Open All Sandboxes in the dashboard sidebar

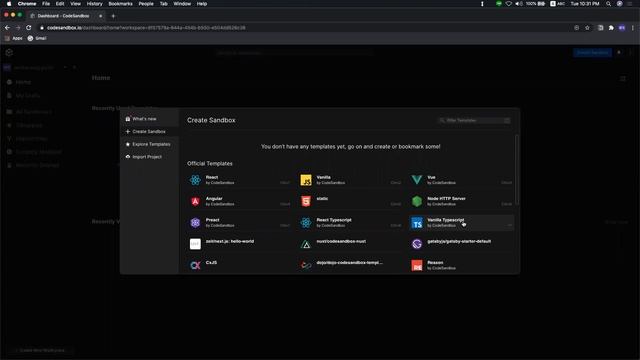(33, 111)
